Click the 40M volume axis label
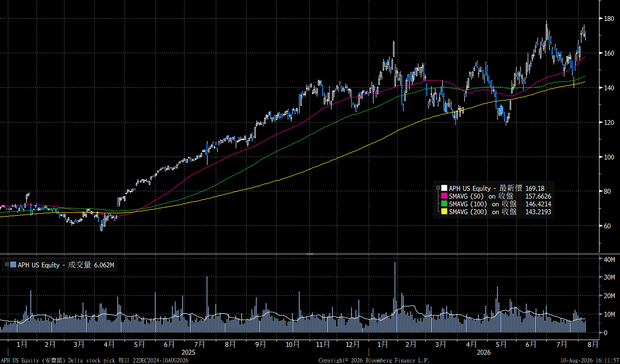The image size is (620, 364). tap(609, 260)
